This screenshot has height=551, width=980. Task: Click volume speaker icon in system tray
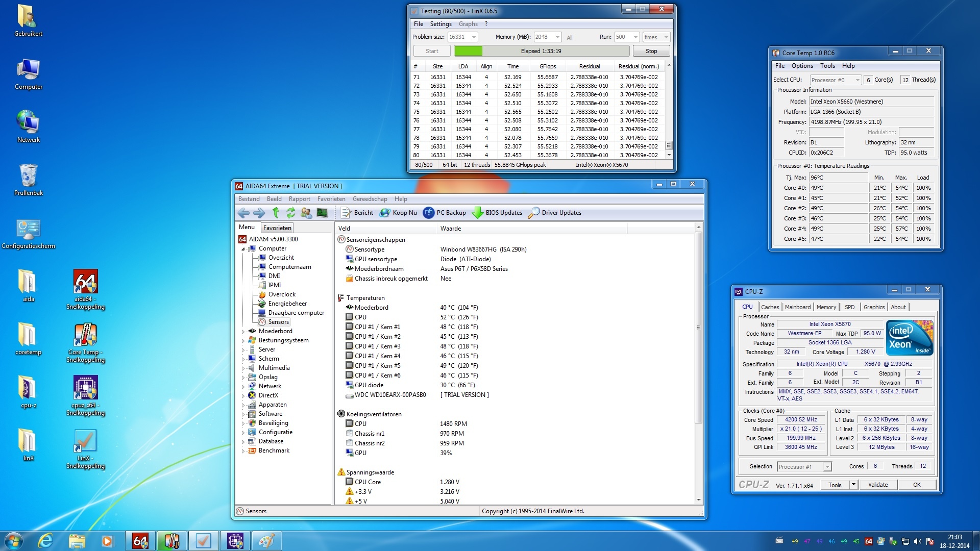coord(918,541)
